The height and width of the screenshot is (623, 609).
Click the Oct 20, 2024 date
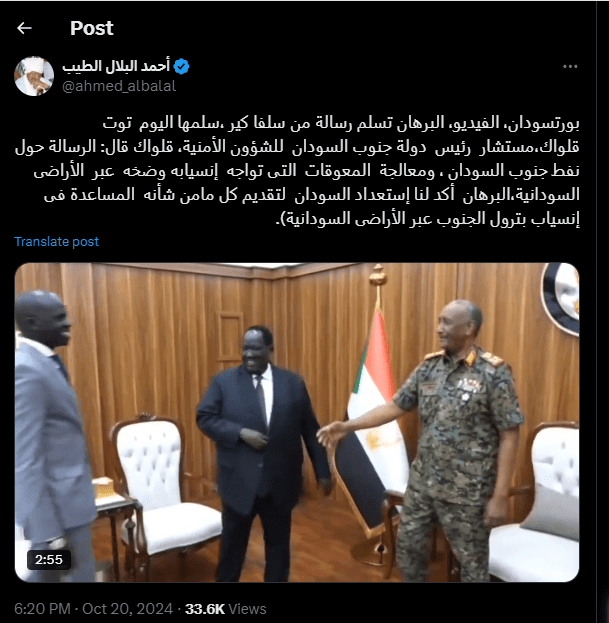pos(128,609)
